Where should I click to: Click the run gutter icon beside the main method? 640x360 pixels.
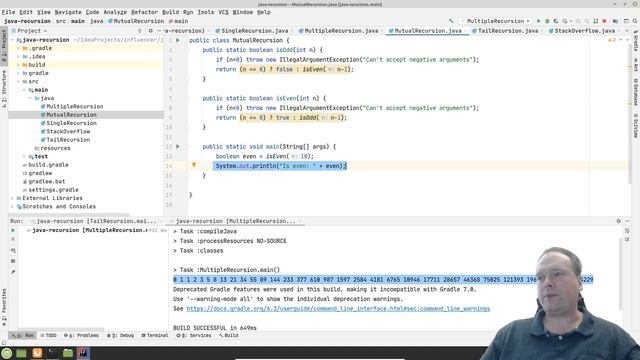point(178,146)
